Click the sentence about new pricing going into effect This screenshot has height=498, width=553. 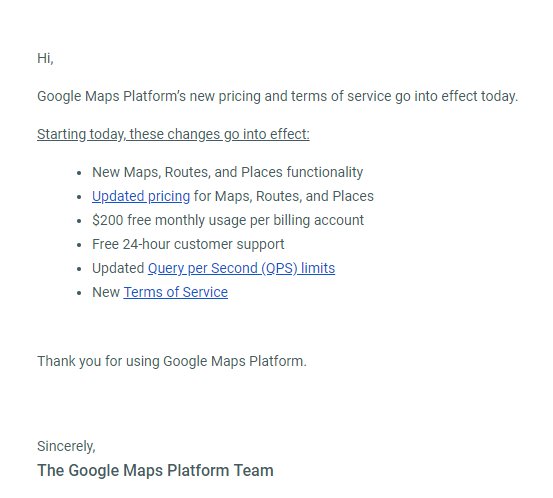(x=278, y=96)
